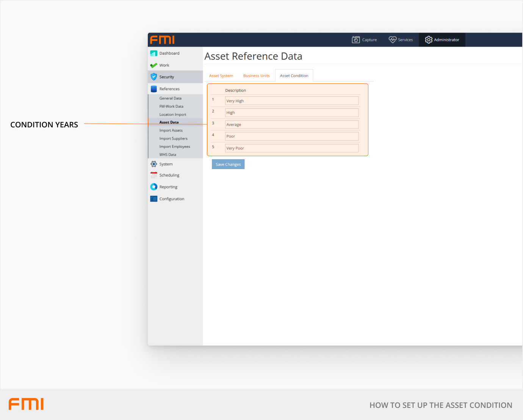Click the Dashboard icon in sidebar
The image size is (523, 420).
(x=153, y=53)
